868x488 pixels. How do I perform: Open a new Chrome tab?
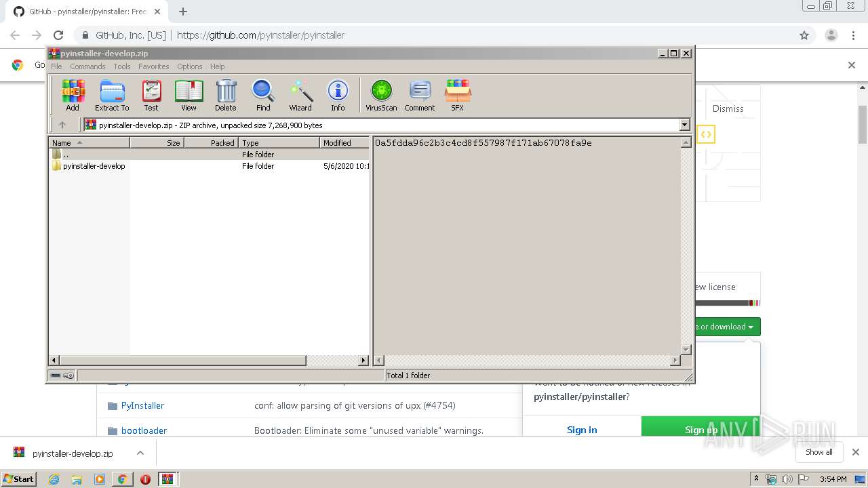tap(183, 12)
